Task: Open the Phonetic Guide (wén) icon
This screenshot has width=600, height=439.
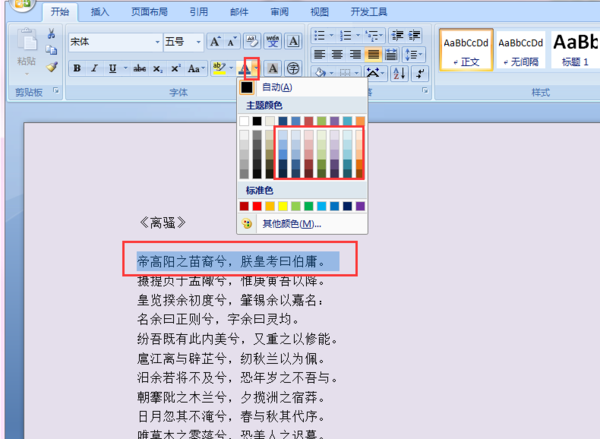Action: point(272,41)
